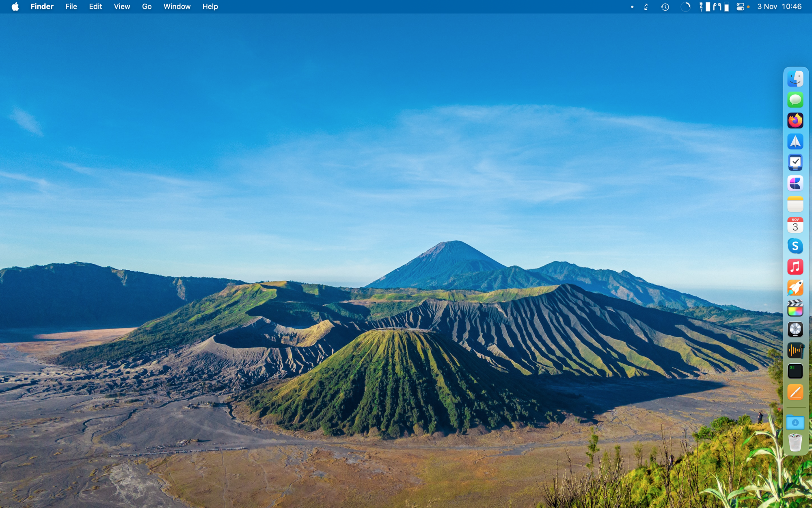812x508 pixels.
Task: Open the Help menu
Action: pyautogui.click(x=210, y=7)
